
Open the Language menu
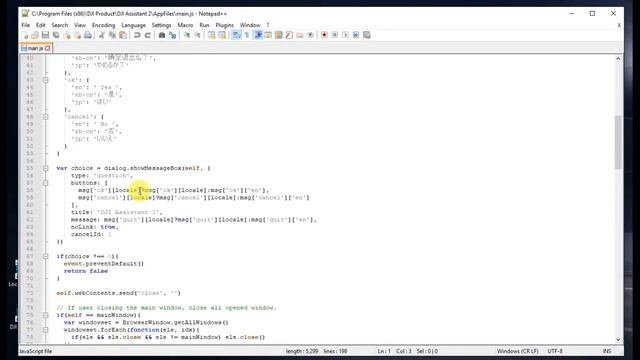point(133,25)
